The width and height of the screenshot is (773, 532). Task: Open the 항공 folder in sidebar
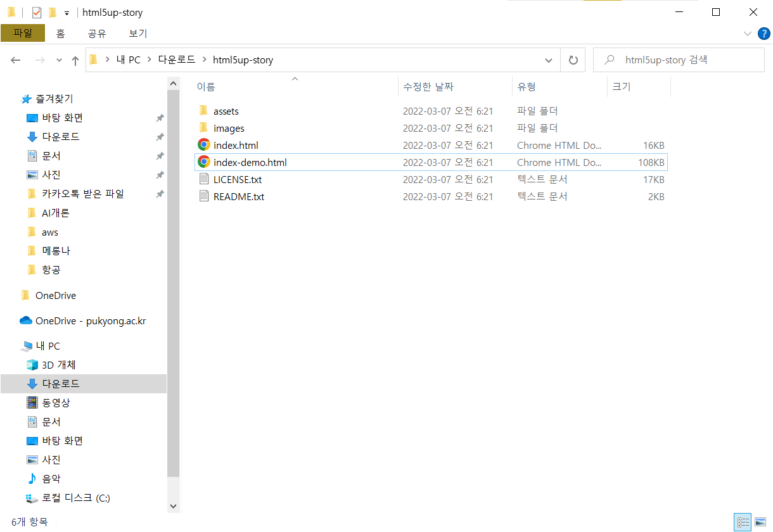coord(51,270)
